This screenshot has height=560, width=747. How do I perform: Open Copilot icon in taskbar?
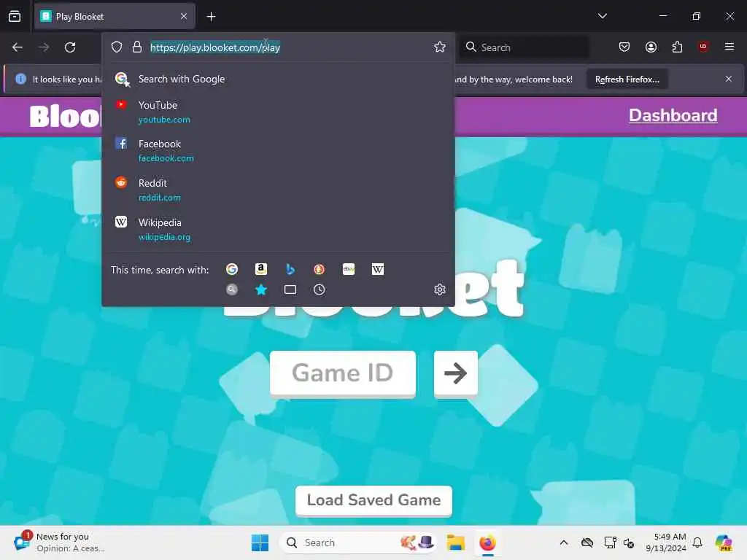724,542
